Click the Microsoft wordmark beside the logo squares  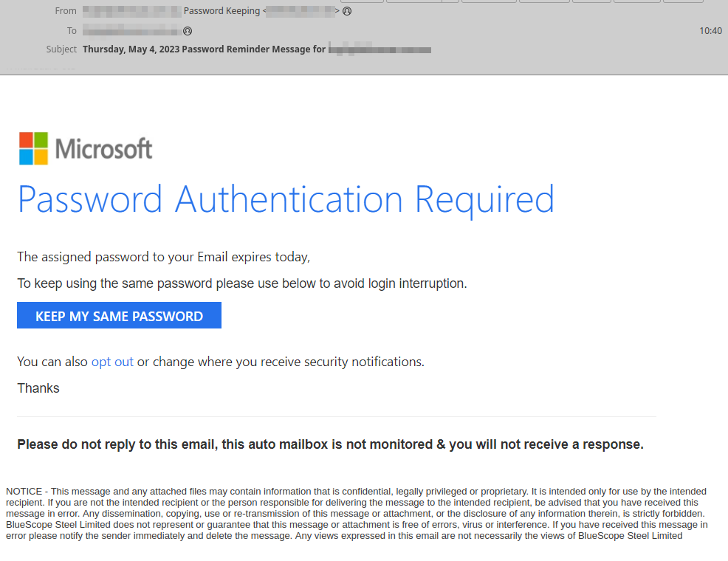point(103,148)
